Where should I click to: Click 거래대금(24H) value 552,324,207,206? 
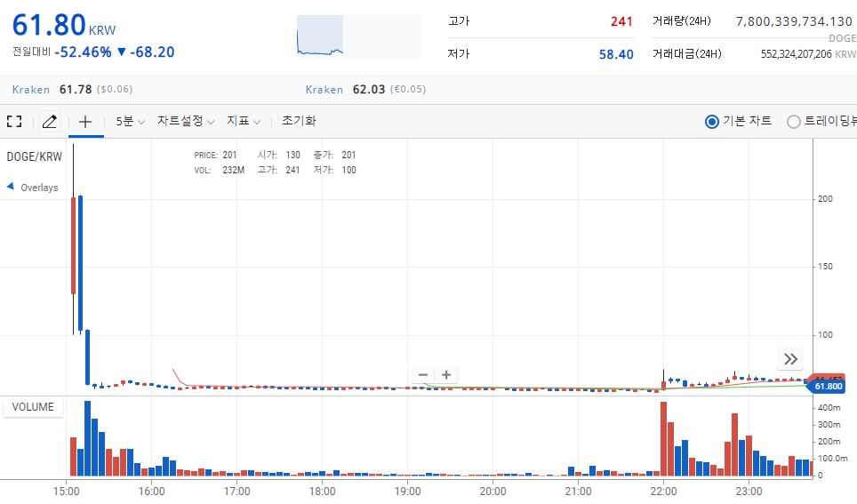pos(797,54)
